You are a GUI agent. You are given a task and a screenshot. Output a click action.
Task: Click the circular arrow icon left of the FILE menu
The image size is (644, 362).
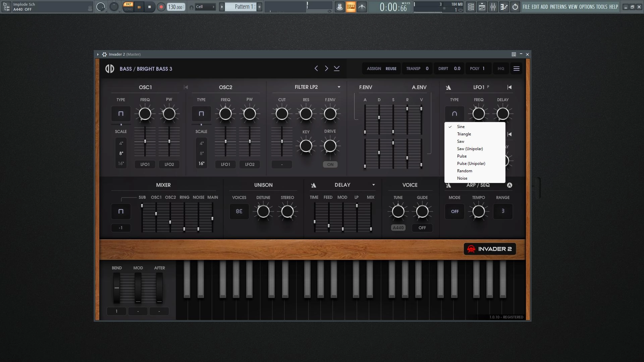click(x=515, y=7)
